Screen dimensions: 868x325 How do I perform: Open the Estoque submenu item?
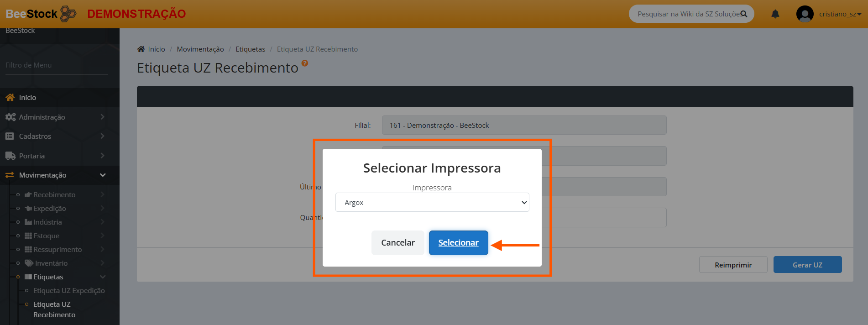click(46, 236)
